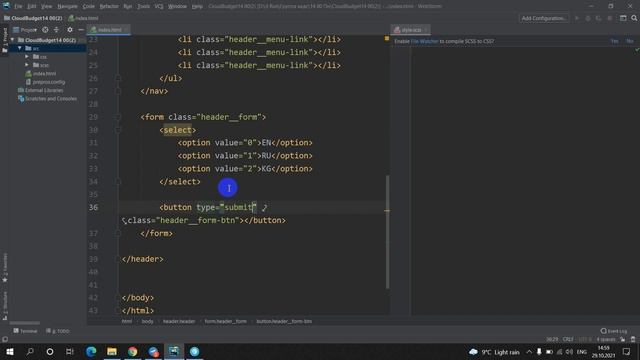This screenshot has width=640, height=360.
Task: Open the Refactor menu
Action: coord(109,6)
